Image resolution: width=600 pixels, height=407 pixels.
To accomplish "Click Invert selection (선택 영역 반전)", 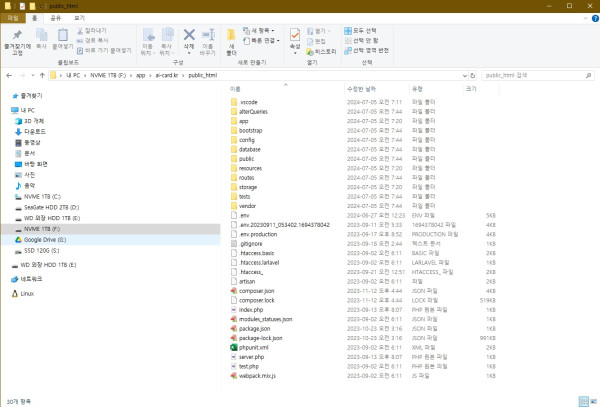I will pyautogui.click(x=367, y=50).
